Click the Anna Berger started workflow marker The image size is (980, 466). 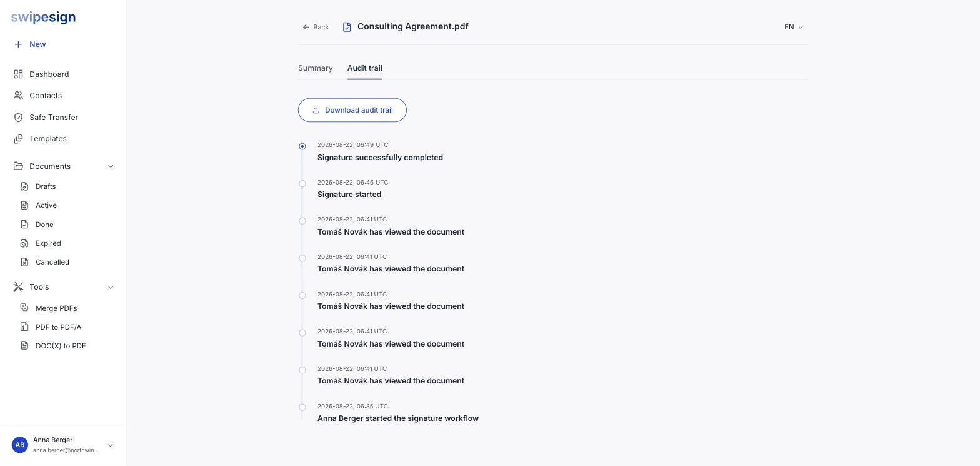[x=302, y=408]
